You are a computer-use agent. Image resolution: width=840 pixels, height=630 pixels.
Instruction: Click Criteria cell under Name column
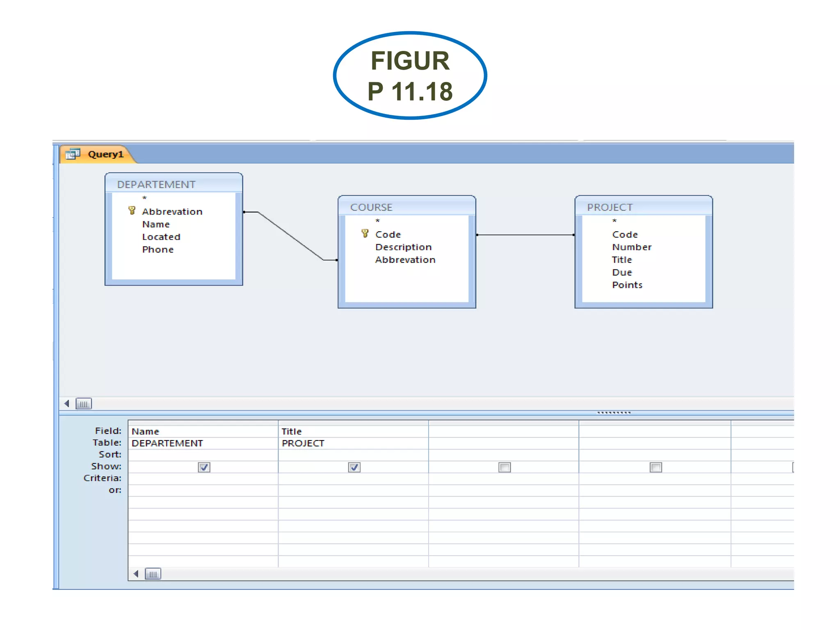(x=203, y=479)
